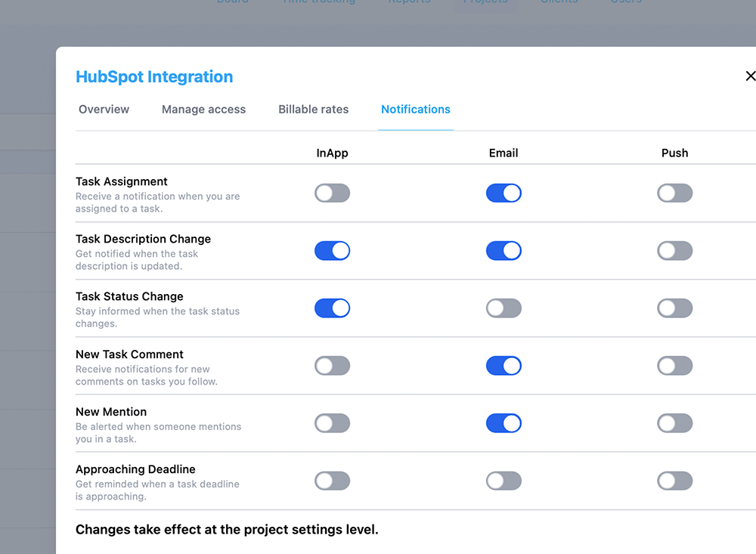The image size is (756, 554).
Task: Click the description under Task Assignment
Action: click(158, 203)
